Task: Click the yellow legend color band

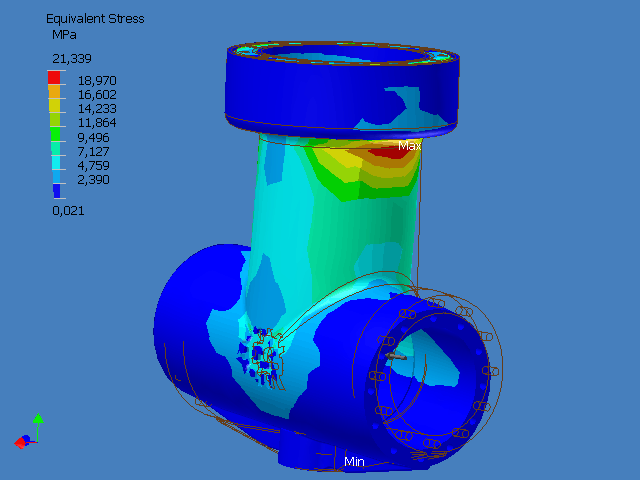Action: pyautogui.click(x=54, y=106)
